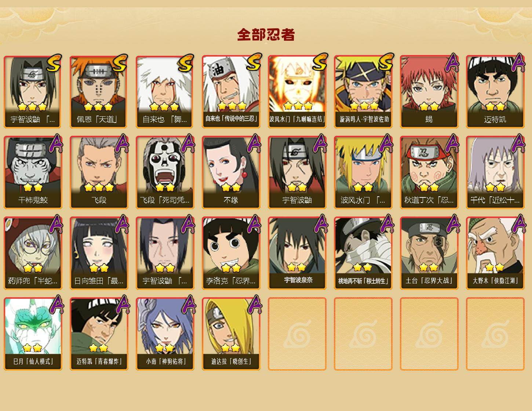
Task: Click the 不缘 character portrait
Action: 231,172
